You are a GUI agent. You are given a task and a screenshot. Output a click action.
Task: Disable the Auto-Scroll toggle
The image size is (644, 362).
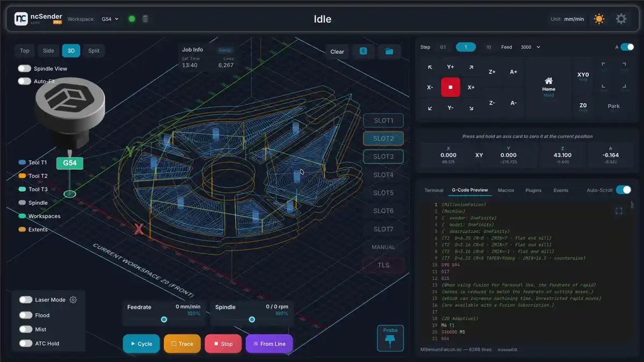[624, 190]
